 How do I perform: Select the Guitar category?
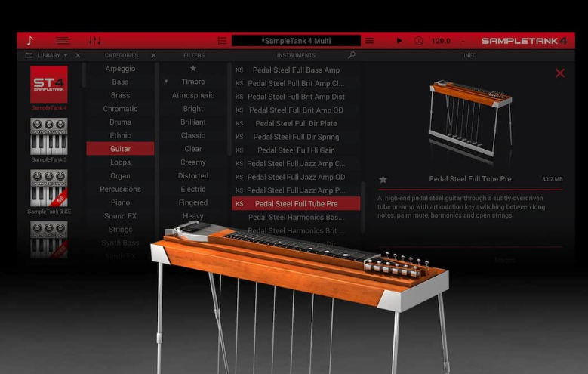click(120, 149)
